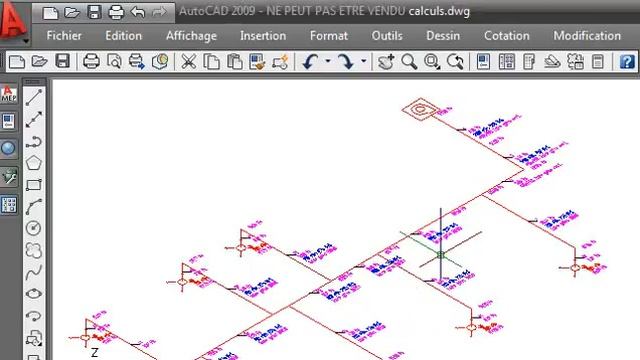
Task: Select Zoom Previous tool
Action: click(455, 62)
